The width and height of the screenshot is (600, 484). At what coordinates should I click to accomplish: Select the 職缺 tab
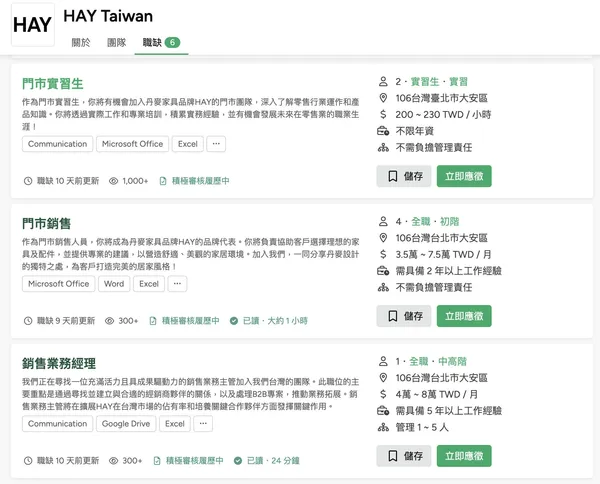pyautogui.click(x=161, y=42)
